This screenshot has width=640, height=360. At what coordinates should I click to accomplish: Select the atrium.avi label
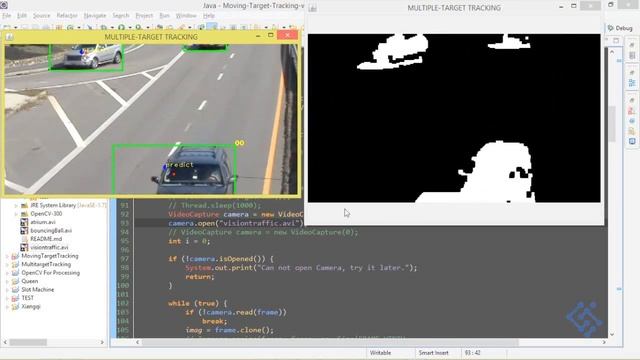(x=43, y=222)
